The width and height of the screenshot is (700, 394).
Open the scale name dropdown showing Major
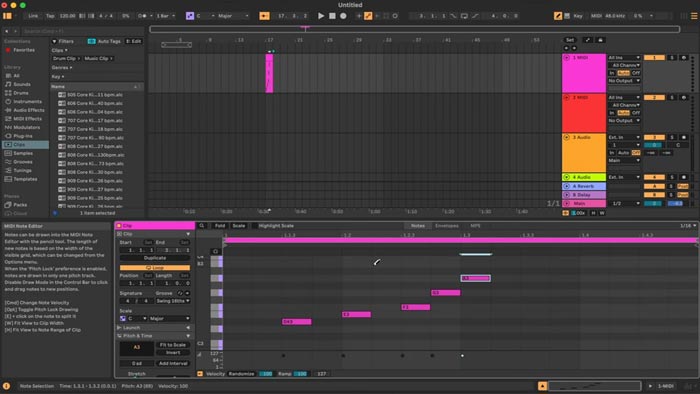click(x=233, y=16)
